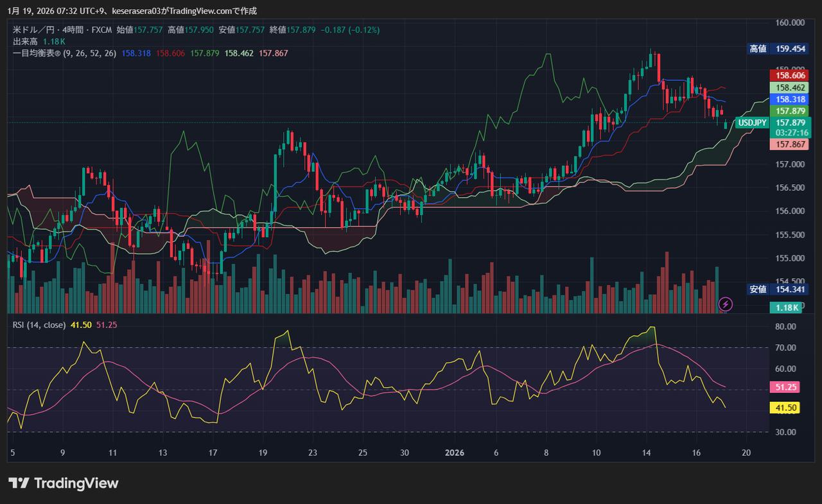Image resolution: width=822 pixels, height=504 pixels.
Task: Click the red 158.606 value in Ichimoku legend
Action: (170, 53)
